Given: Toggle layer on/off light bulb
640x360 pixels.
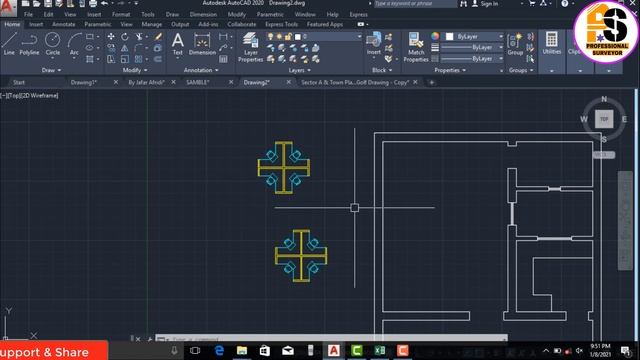Looking at the screenshot, I should click(x=270, y=37).
